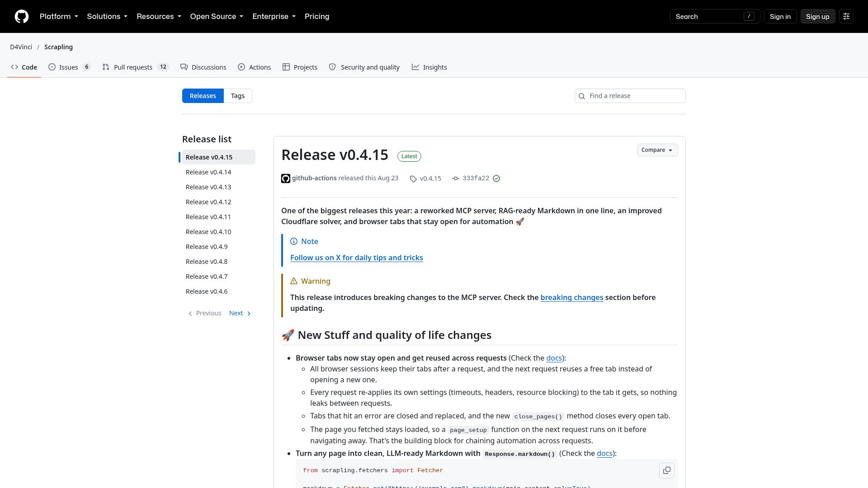Click the v0.4.15 tag icon

pos(413,179)
